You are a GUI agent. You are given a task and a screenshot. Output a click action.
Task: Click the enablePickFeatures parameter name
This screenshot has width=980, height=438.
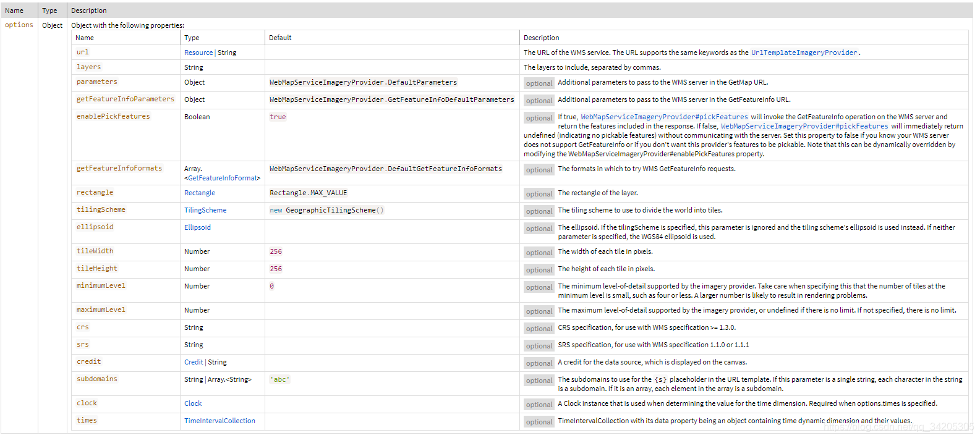coord(113,116)
